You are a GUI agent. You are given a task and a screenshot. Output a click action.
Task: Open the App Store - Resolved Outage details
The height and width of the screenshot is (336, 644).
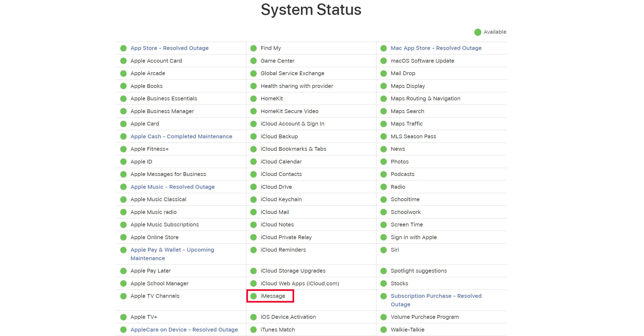click(169, 48)
